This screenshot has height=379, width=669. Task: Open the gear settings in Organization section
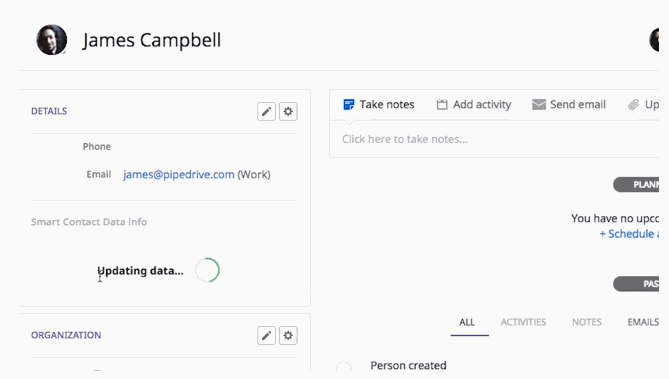(288, 335)
